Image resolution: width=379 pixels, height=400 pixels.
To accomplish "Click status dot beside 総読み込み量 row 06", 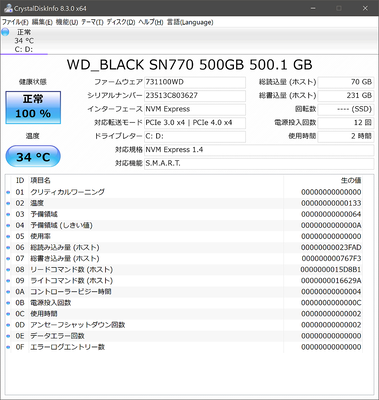I will (8, 247).
